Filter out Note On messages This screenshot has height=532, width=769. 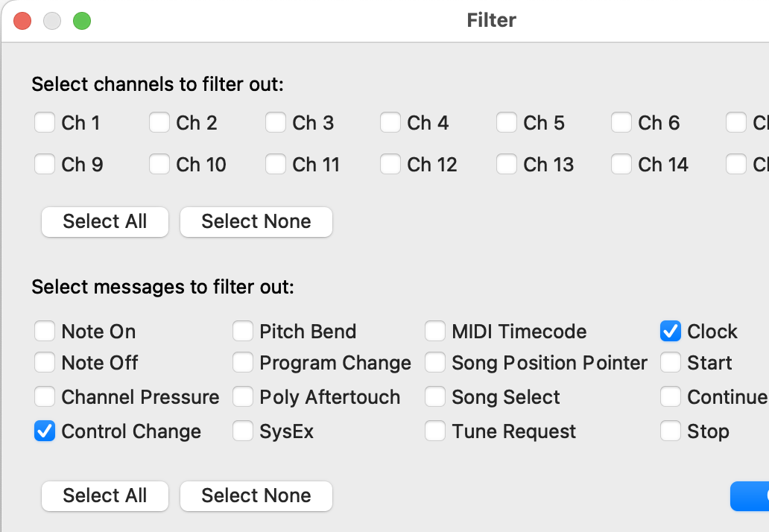45,331
